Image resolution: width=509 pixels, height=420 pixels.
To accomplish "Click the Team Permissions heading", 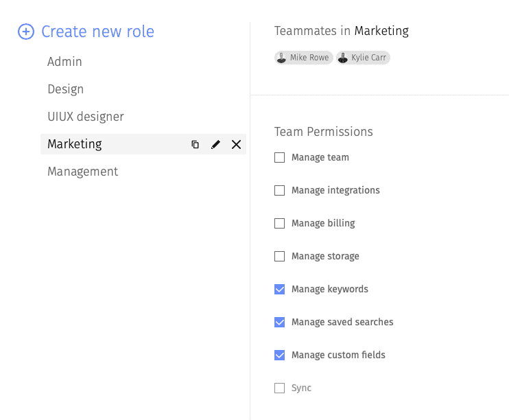I will pos(324,132).
